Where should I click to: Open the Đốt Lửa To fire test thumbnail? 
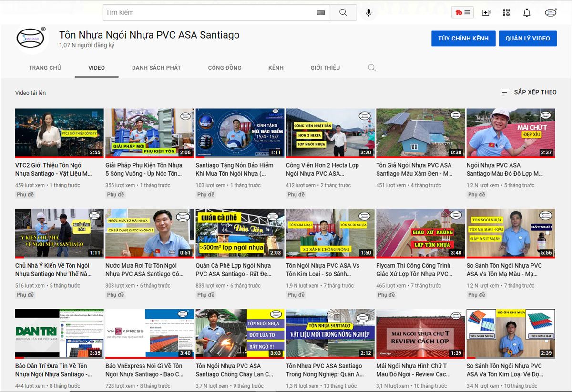[240, 334]
